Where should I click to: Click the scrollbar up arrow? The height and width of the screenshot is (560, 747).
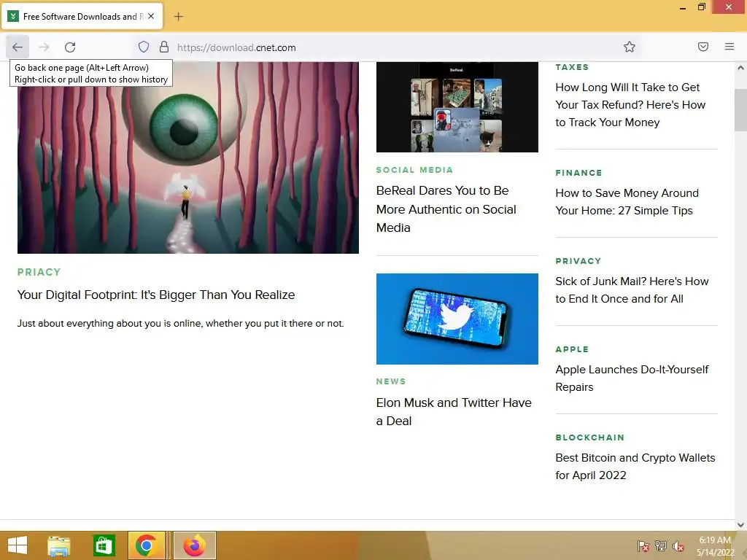pyautogui.click(x=740, y=68)
